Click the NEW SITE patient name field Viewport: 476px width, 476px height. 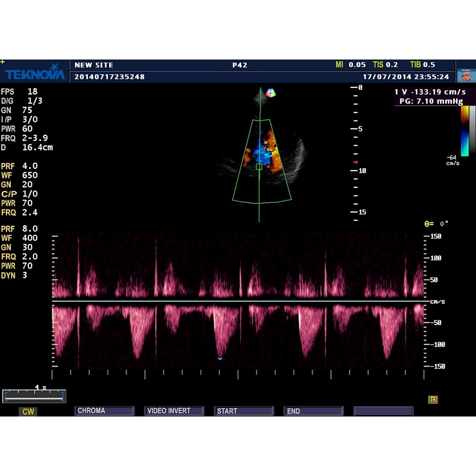(x=94, y=65)
